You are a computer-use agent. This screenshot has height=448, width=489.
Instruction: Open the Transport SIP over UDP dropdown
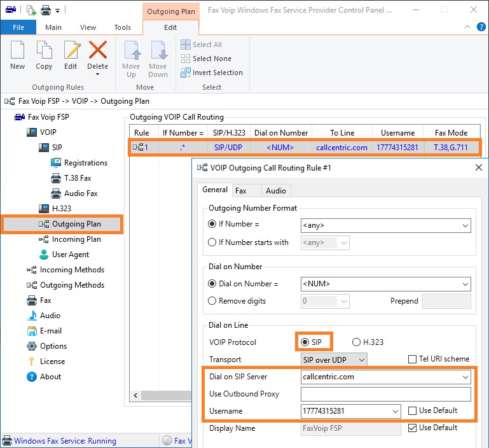click(x=334, y=360)
